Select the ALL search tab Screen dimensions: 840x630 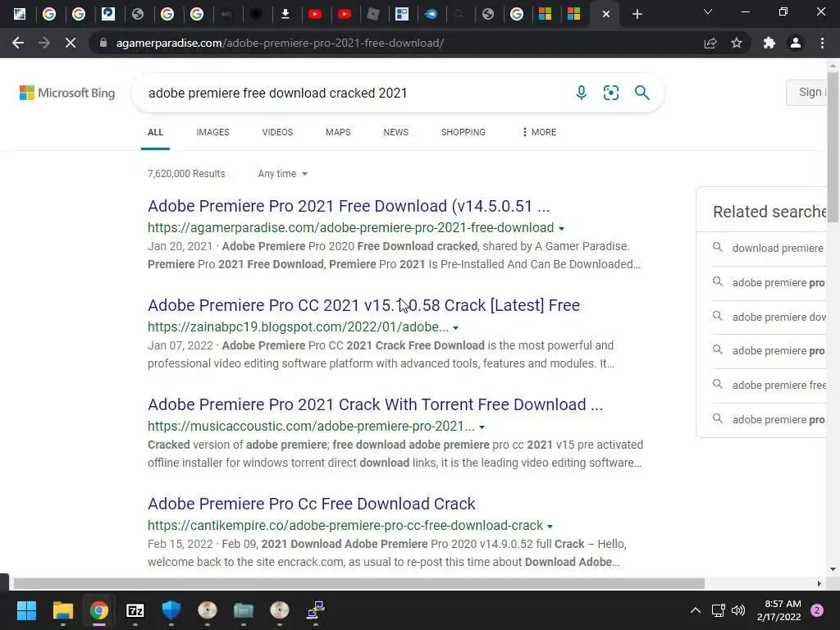pos(155,132)
